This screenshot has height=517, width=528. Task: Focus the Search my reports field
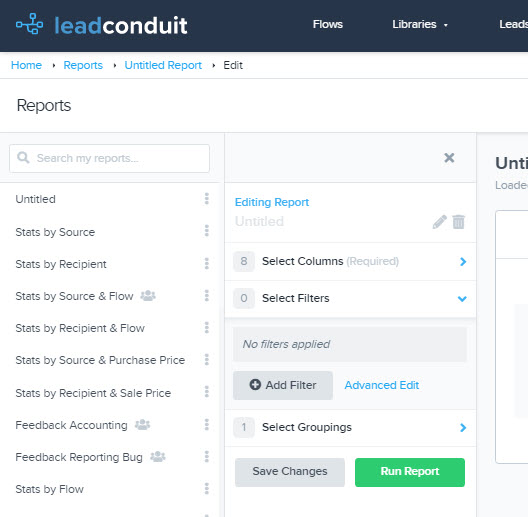tap(109, 158)
